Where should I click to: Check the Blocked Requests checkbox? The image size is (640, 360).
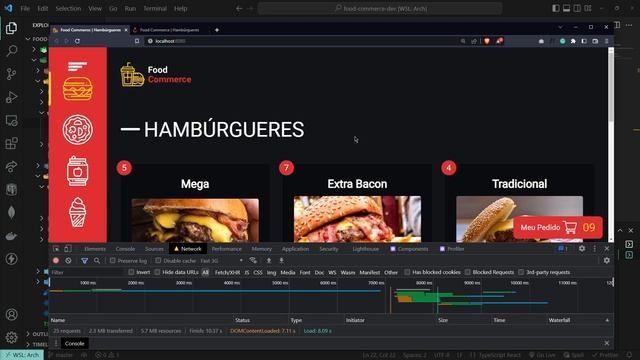(x=468, y=272)
